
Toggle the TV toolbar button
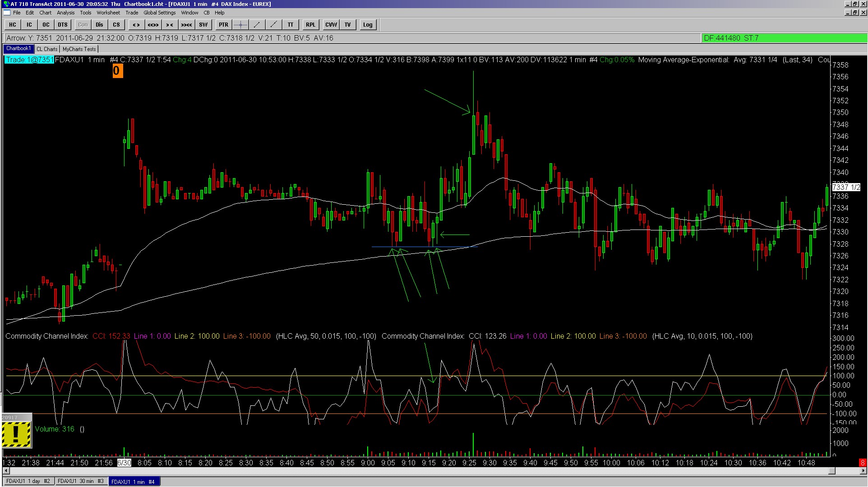click(x=347, y=25)
